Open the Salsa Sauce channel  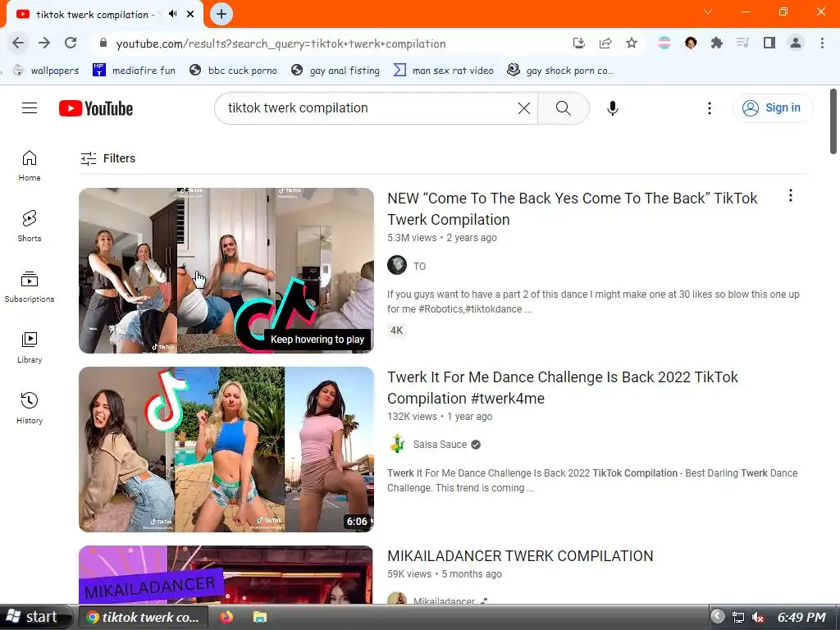click(440, 445)
